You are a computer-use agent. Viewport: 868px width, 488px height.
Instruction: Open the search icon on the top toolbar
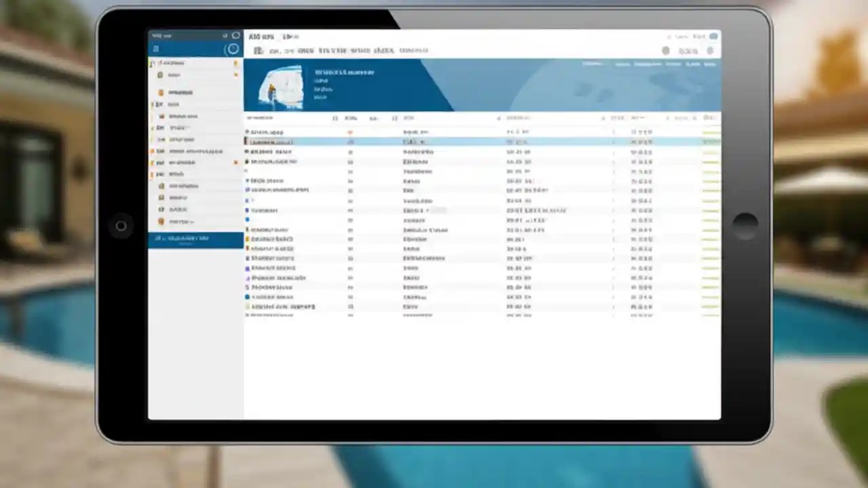(x=665, y=50)
